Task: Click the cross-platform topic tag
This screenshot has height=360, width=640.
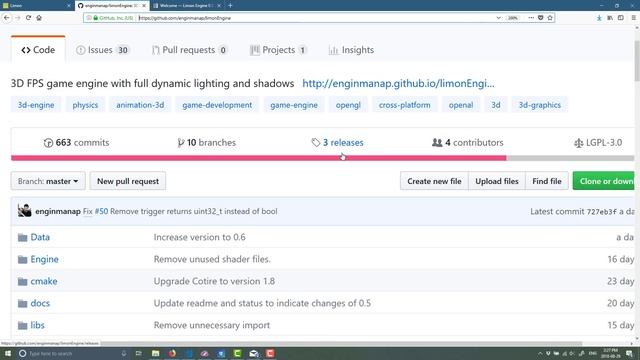Action: (x=404, y=105)
